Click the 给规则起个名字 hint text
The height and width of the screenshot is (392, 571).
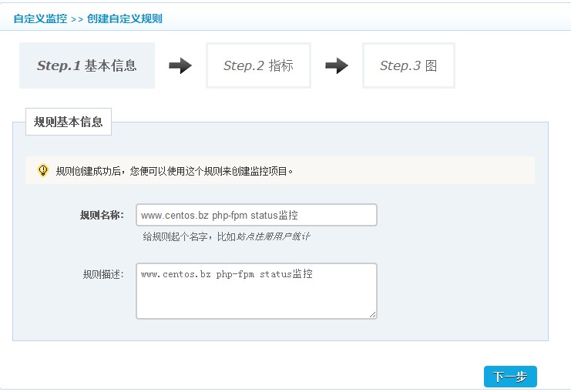tap(189, 236)
